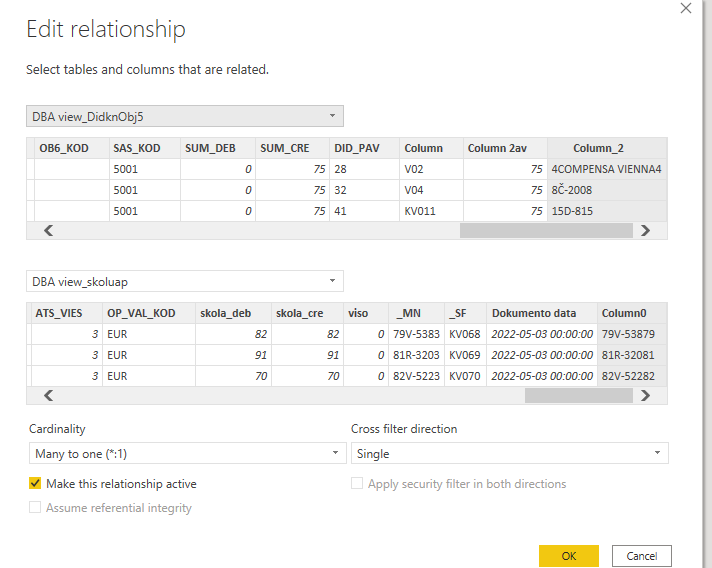Click cell 79V-53879

tap(632, 334)
